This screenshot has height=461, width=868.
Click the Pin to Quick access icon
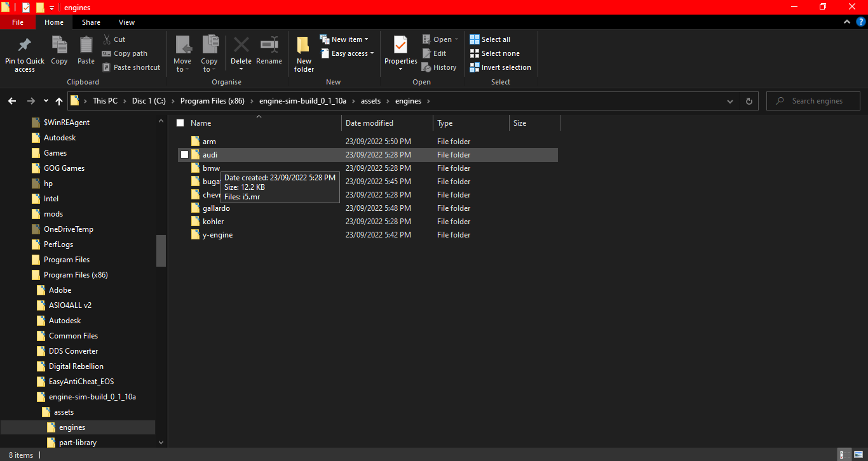(x=24, y=53)
